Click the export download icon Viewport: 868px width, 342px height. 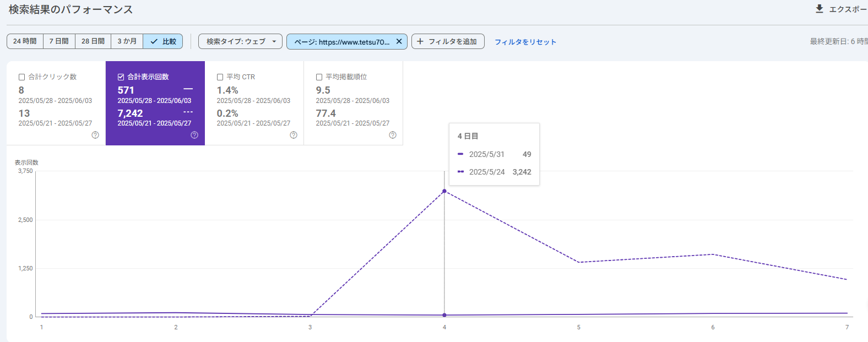click(820, 9)
